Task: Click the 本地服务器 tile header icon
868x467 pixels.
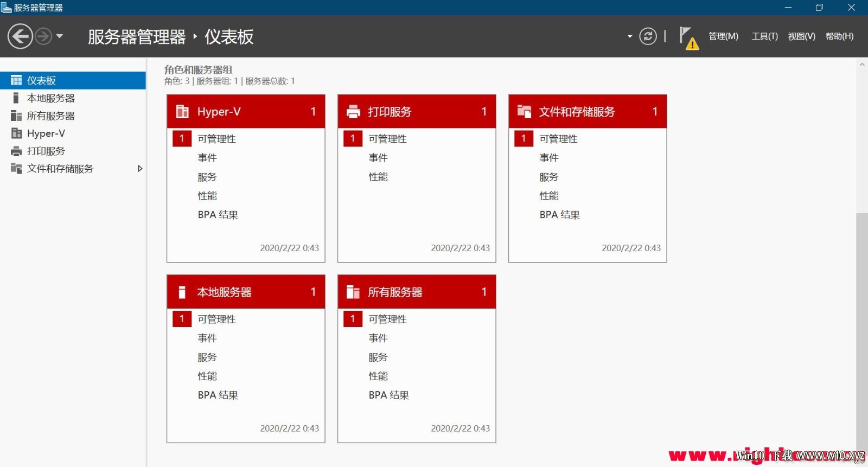Action: point(182,292)
